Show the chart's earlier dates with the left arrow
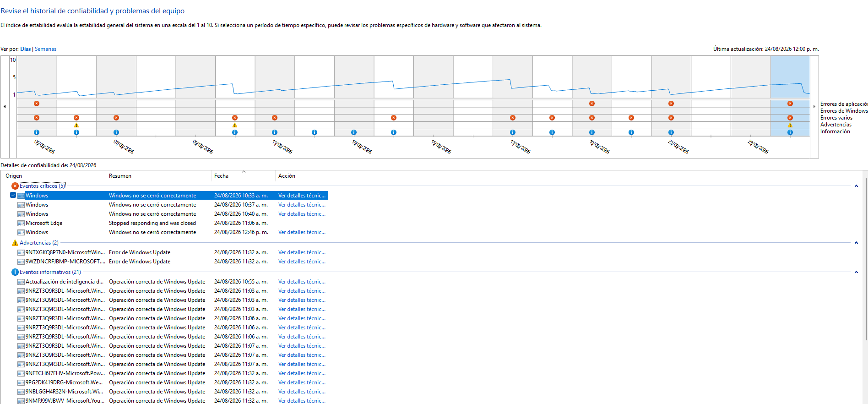Image resolution: width=868 pixels, height=404 pixels. click(5, 106)
